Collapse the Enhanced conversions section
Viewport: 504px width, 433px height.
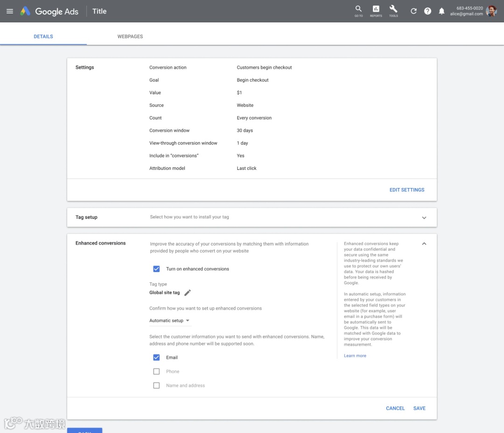click(x=424, y=244)
